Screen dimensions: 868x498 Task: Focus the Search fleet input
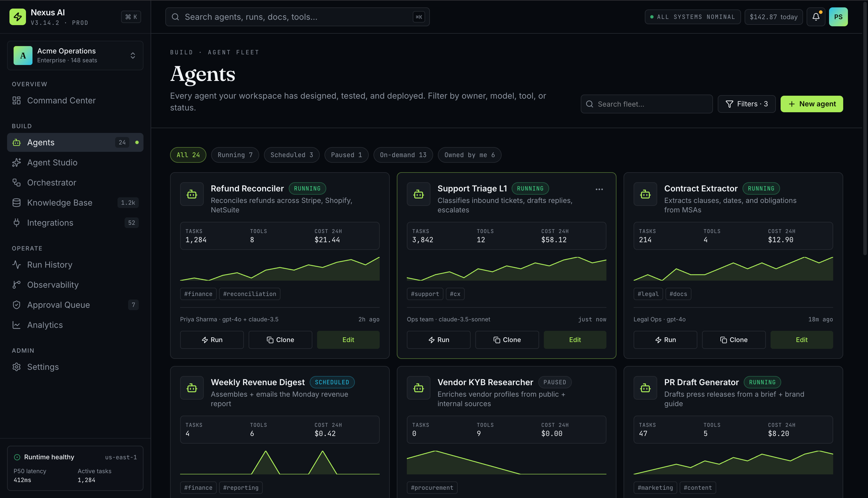tap(647, 104)
